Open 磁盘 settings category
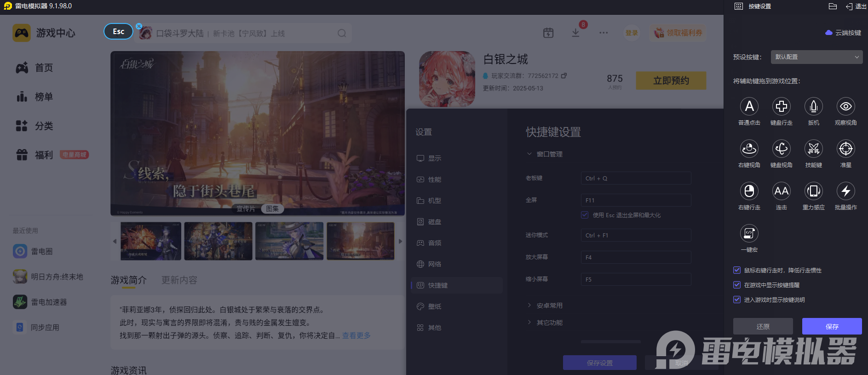This screenshot has height=375, width=868. [456, 222]
